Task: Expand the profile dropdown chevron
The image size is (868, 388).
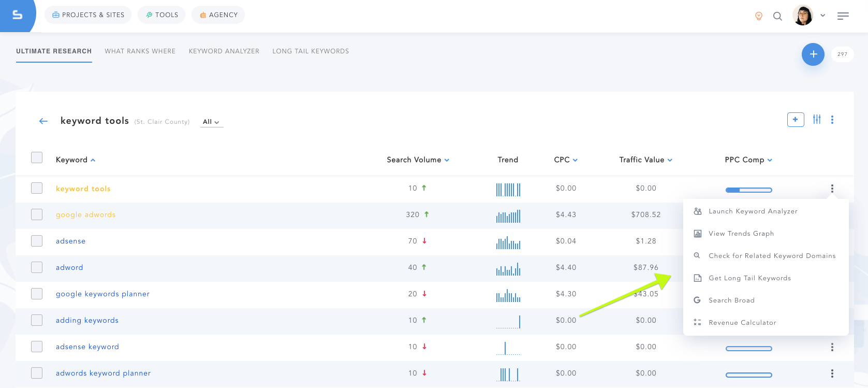Action: (x=822, y=16)
